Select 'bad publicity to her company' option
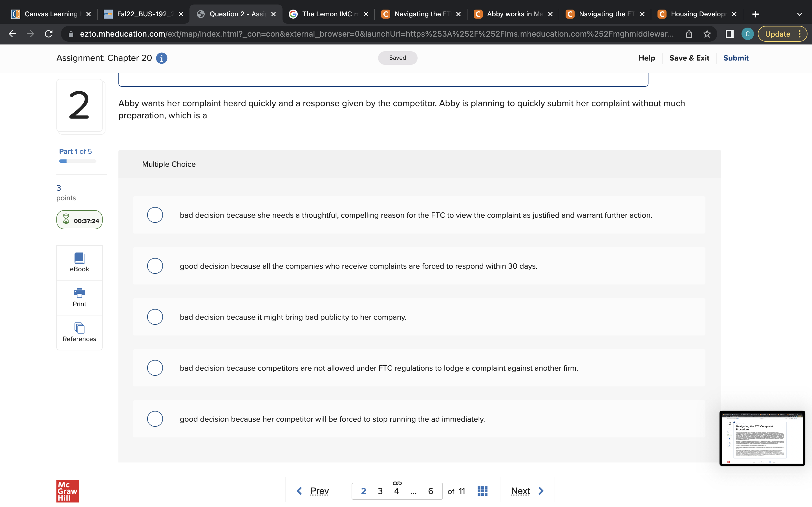The width and height of the screenshot is (812, 507). pos(155,317)
